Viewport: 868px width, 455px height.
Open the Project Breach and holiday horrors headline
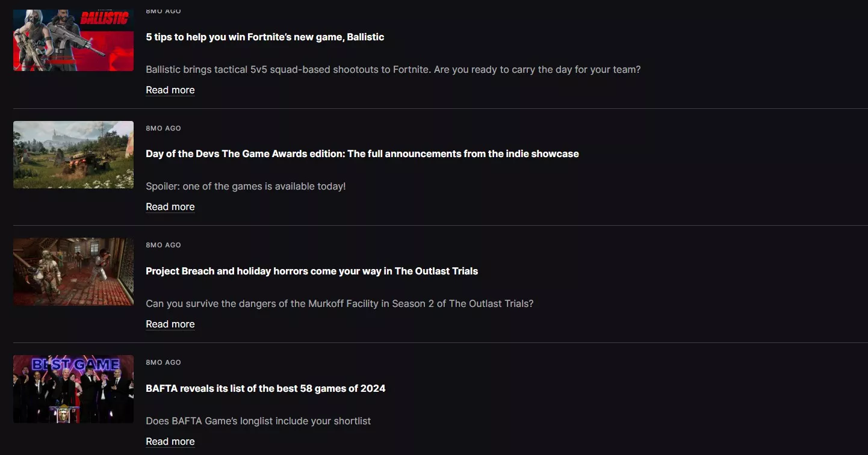[x=311, y=271]
